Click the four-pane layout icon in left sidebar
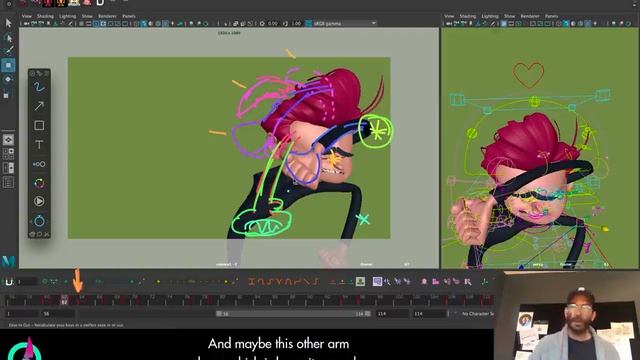 (8, 154)
